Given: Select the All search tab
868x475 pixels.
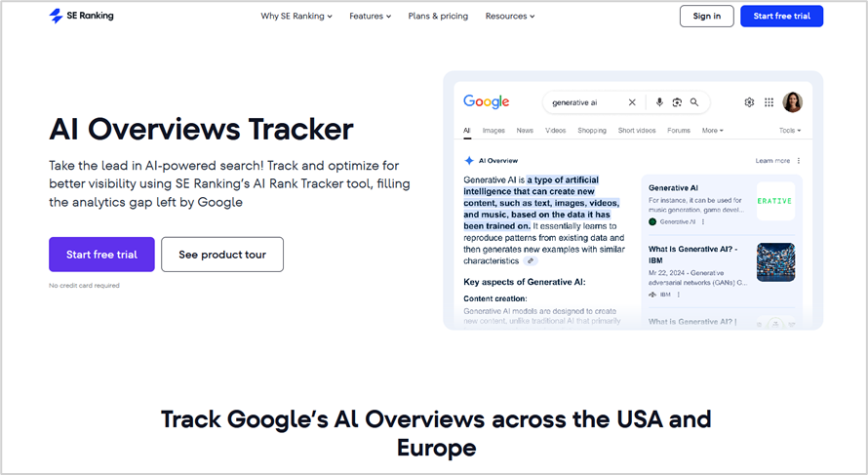Looking at the screenshot, I should pos(466,131).
